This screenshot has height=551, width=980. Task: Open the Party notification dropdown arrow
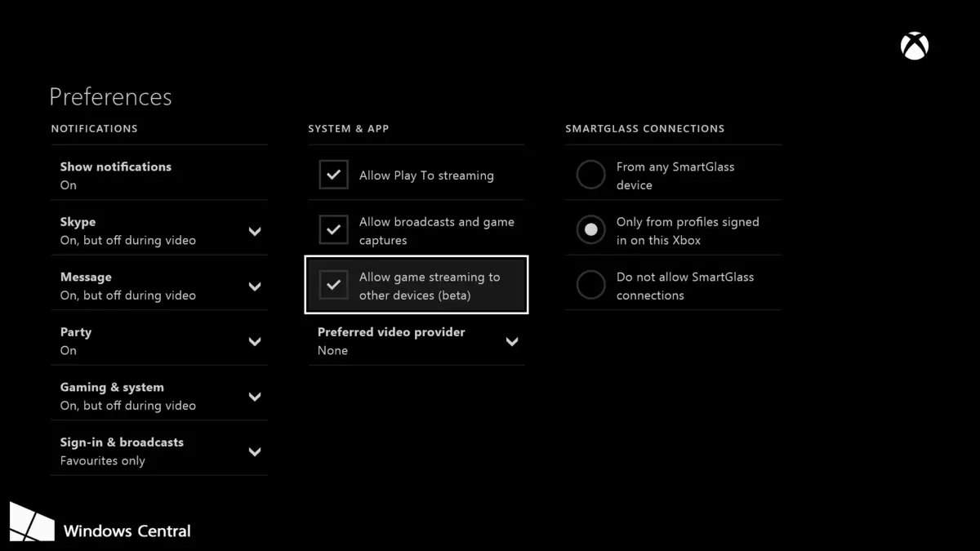[x=255, y=341]
